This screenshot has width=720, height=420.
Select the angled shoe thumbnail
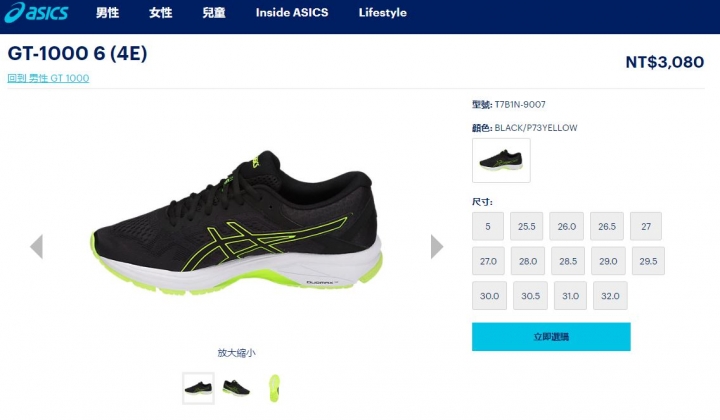click(x=236, y=388)
